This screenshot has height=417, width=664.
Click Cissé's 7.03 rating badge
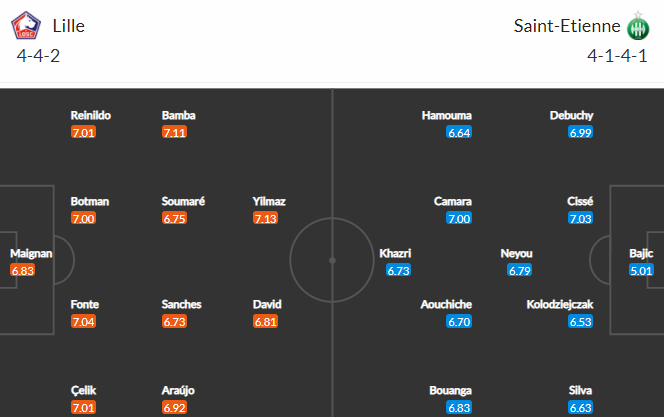pos(581,218)
